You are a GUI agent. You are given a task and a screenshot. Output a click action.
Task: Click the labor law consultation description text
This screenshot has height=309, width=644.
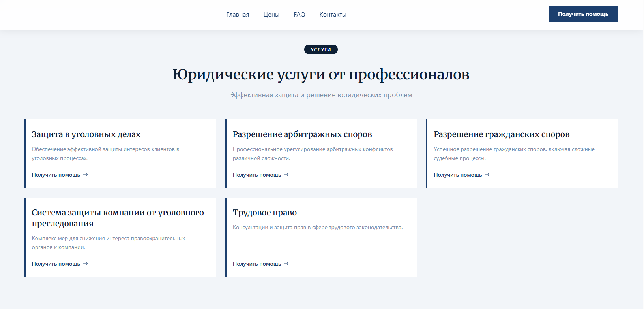[318, 228]
